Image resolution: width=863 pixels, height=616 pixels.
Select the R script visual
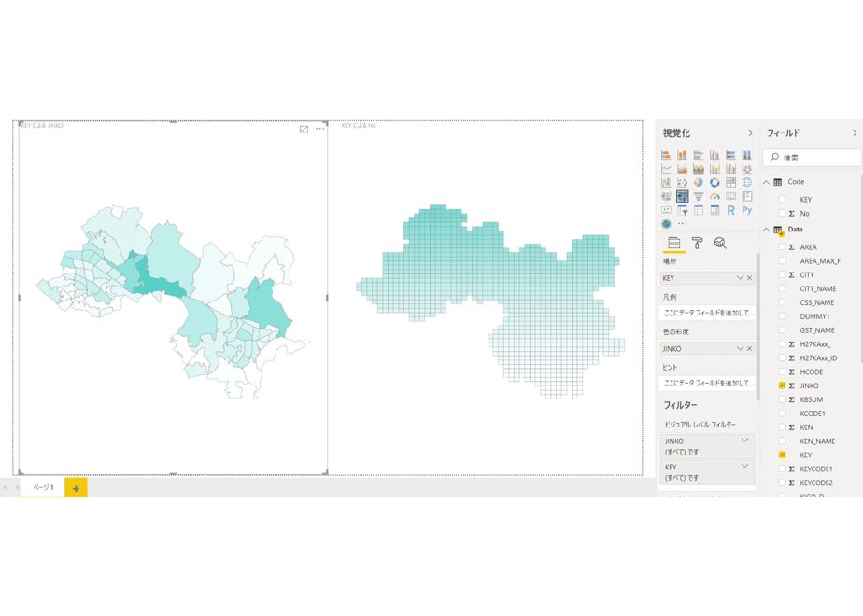(x=731, y=210)
